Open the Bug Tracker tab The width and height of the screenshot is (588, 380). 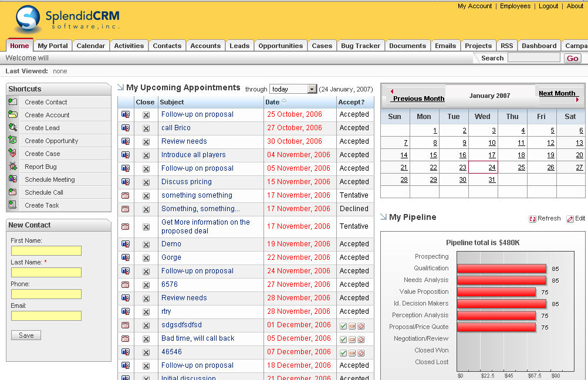pyautogui.click(x=360, y=46)
